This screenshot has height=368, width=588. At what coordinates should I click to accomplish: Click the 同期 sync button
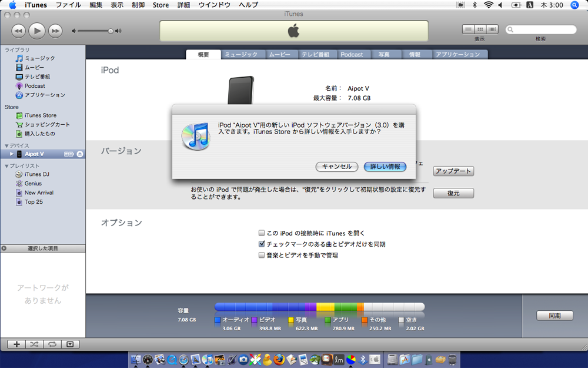pos(554,316)
